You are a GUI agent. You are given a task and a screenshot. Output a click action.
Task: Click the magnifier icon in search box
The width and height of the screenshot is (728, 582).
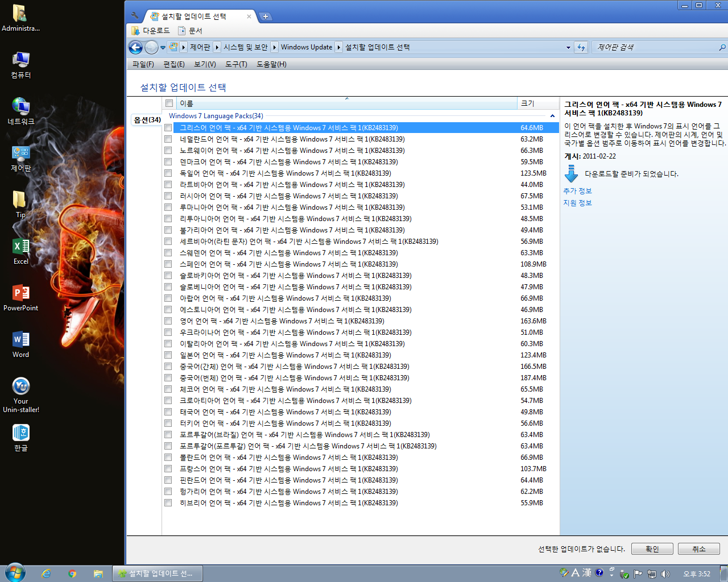pyautogui.click(x=722, y=47)
